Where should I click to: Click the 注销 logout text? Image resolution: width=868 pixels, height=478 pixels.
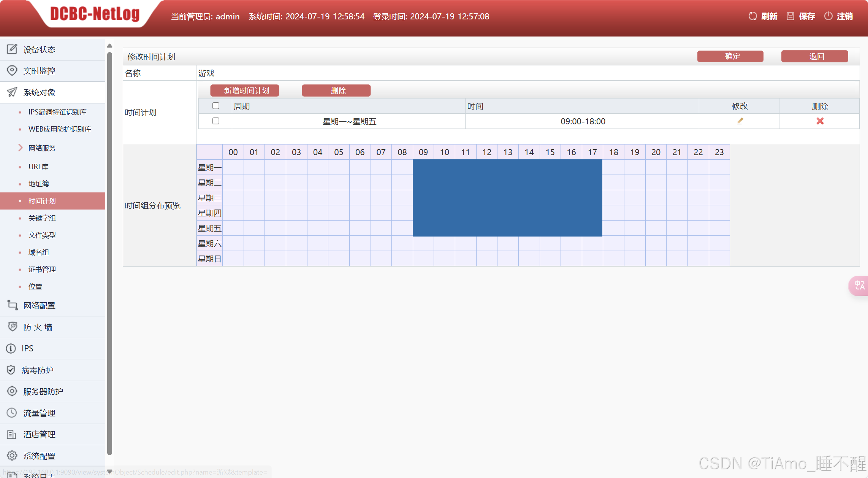(x=845, y=16)
